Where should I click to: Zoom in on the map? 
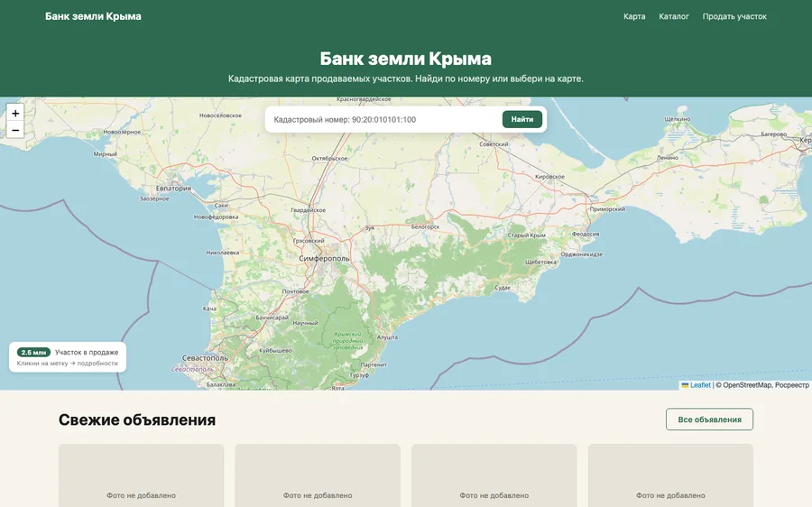(15, 113)
